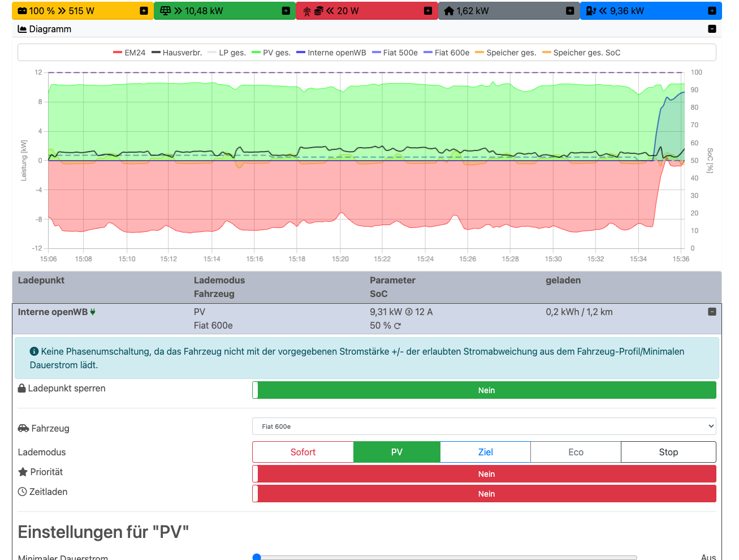The image size is (739, 560).
Task: Click the house consumption icon
Action: coord(449,11)
